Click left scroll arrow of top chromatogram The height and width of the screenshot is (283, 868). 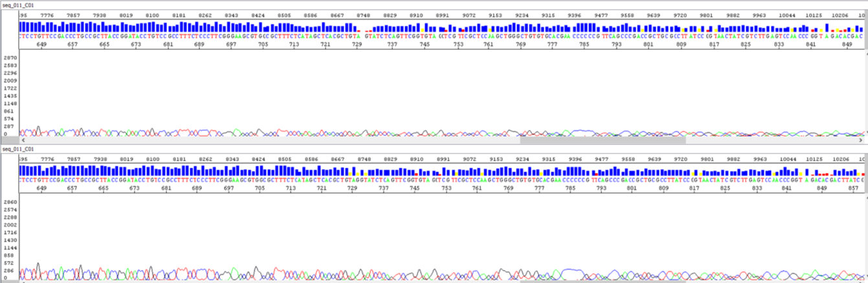[x=23, y=140]
